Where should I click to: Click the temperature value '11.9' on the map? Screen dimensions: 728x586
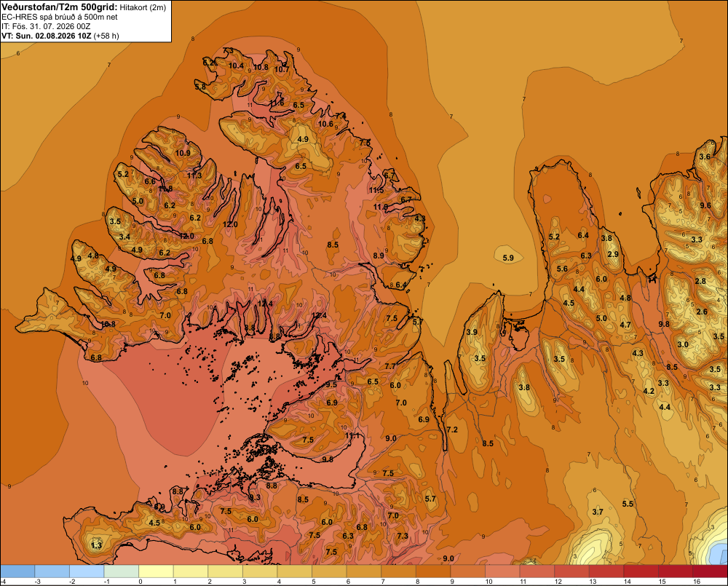(x=381, y=207)
